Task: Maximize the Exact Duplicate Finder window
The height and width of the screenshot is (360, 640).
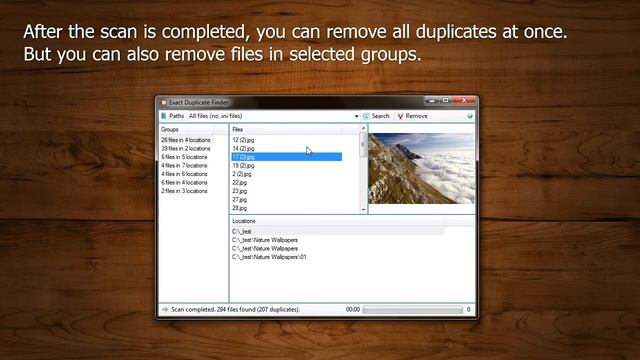Action: click(x=446, y=100)
